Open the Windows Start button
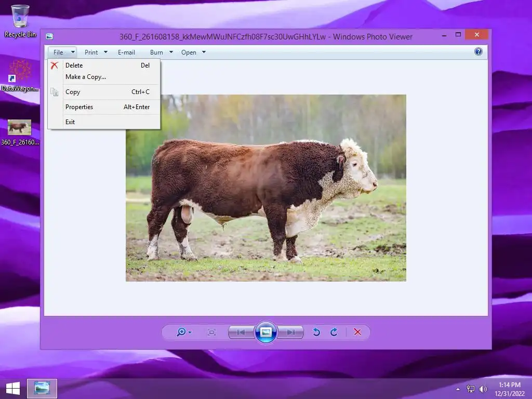 [13, 389]
